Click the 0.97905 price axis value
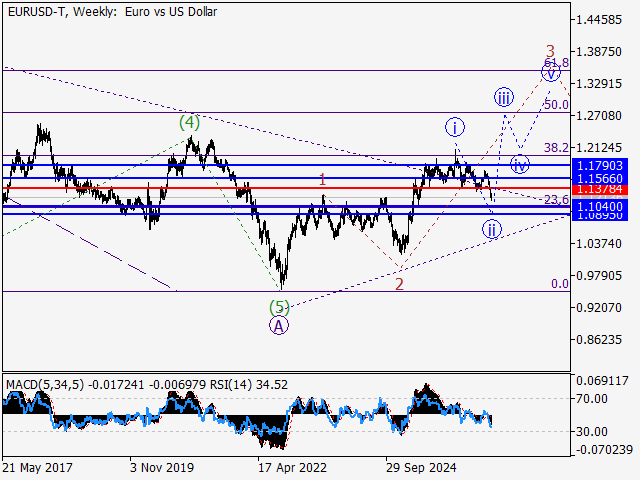The height and width of the screenshot is (480, 640). click(x=599, y=276)
